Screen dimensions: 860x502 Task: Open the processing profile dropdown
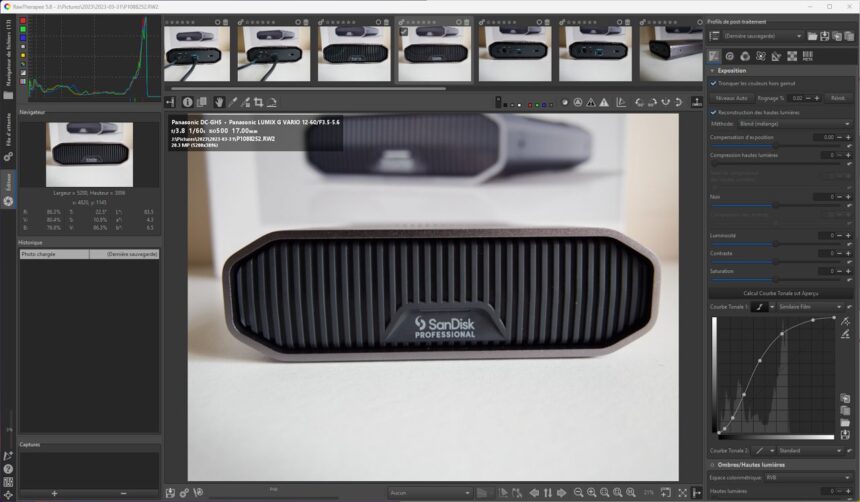pyautogui.click(x=763, y=36)
